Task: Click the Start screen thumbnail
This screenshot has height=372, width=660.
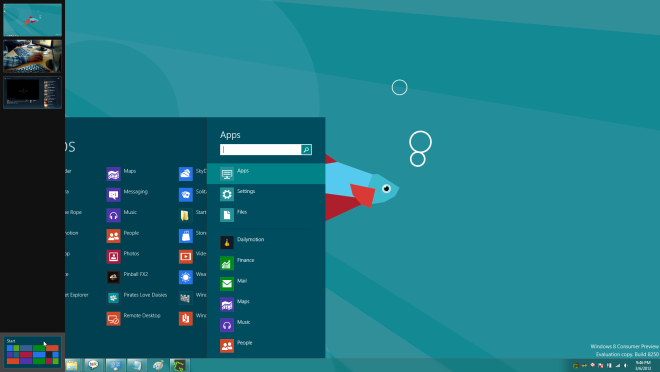Action: point(32,352)
